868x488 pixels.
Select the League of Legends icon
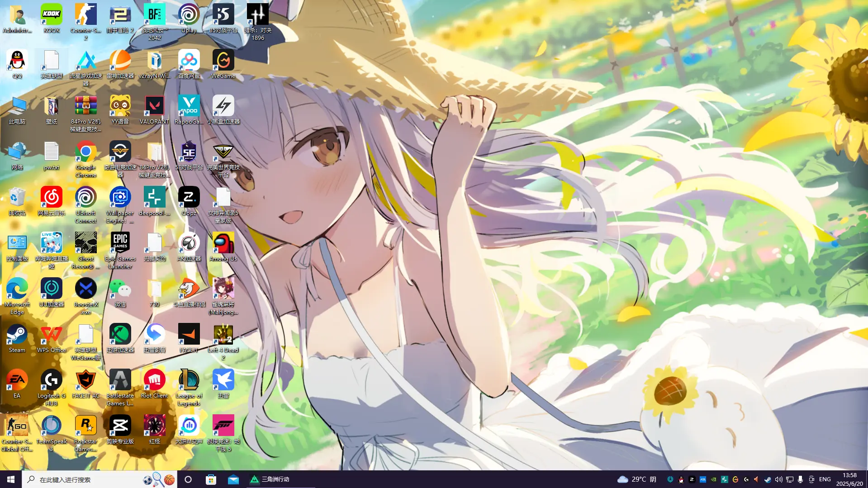click(189, 388)
